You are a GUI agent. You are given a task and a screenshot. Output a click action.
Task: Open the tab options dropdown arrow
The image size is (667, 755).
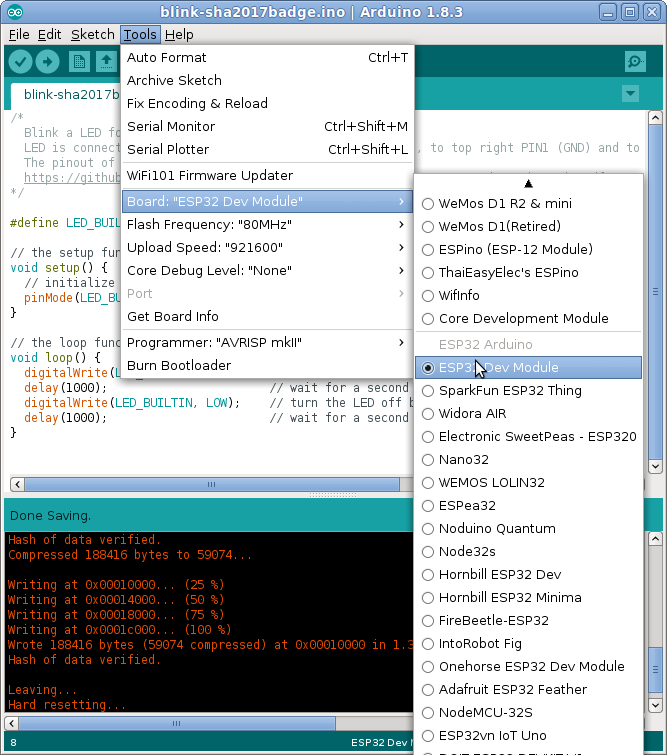click(630, 93)
